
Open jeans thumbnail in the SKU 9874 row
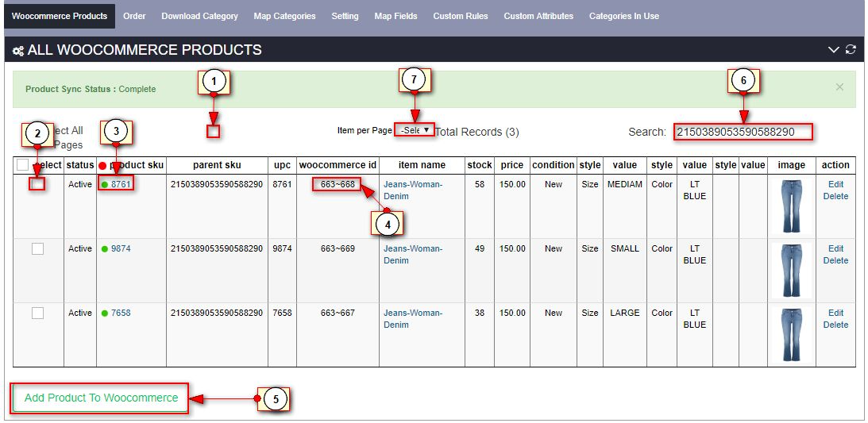pyautogui.click(x=791, y=271)
